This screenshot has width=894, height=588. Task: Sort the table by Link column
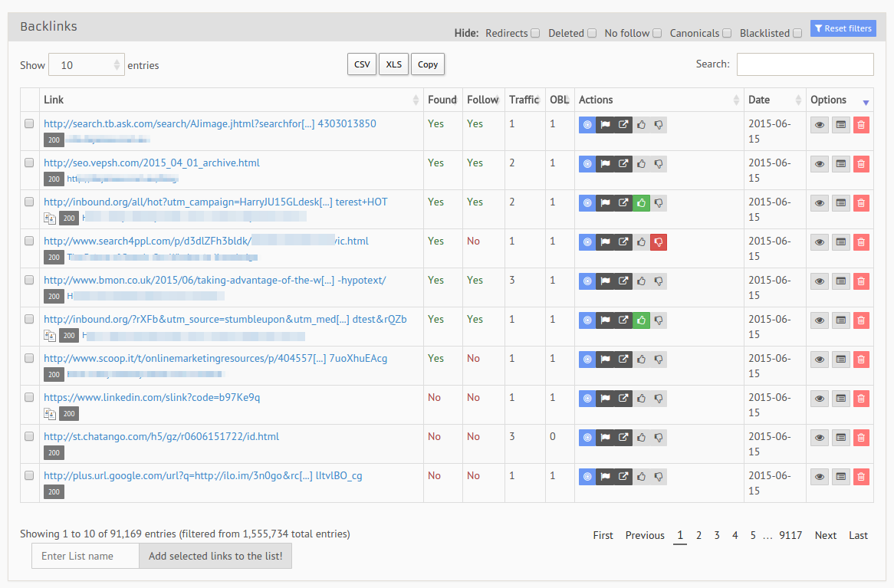pos(230,100)
